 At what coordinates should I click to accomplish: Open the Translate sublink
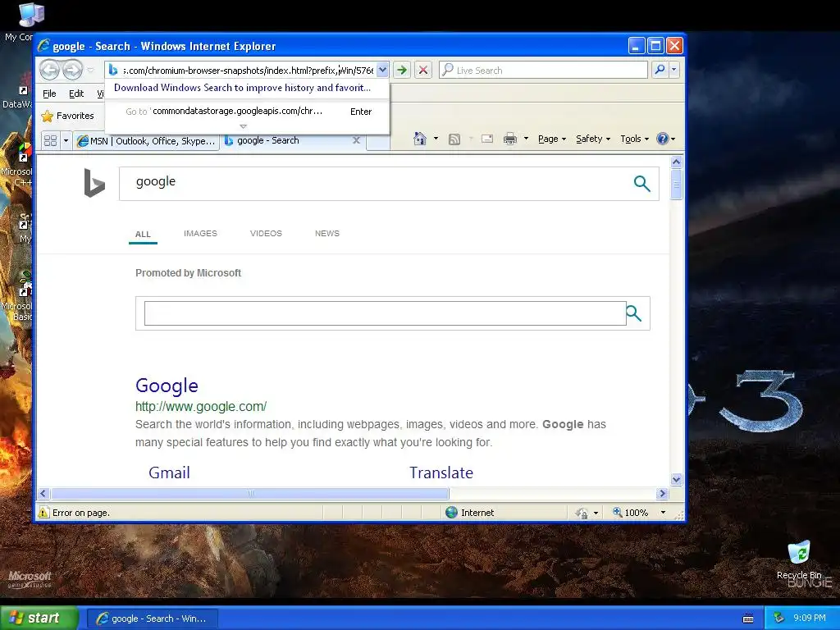point(441,472)
